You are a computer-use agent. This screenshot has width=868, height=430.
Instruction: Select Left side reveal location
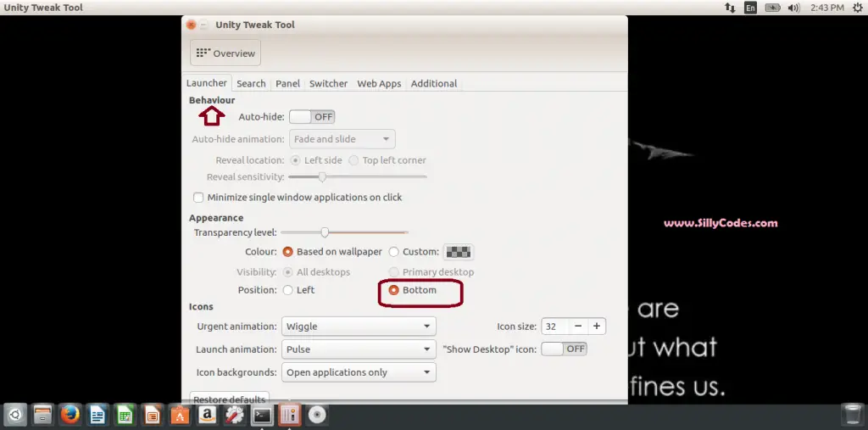tap(295, 160)
